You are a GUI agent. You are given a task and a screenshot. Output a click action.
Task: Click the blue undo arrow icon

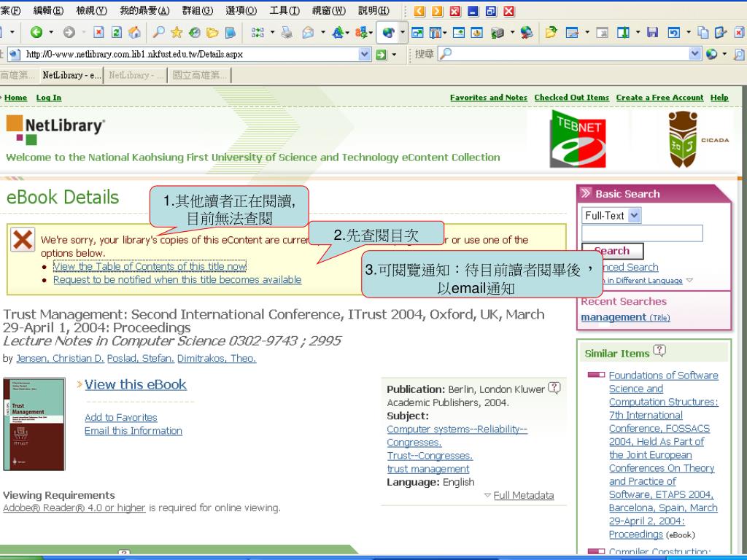point(673,32)
